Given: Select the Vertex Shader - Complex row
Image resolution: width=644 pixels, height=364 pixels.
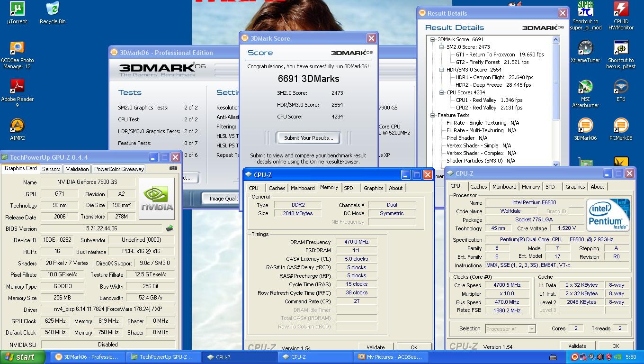Looking at the screenshot, I should tap(482, 153).
